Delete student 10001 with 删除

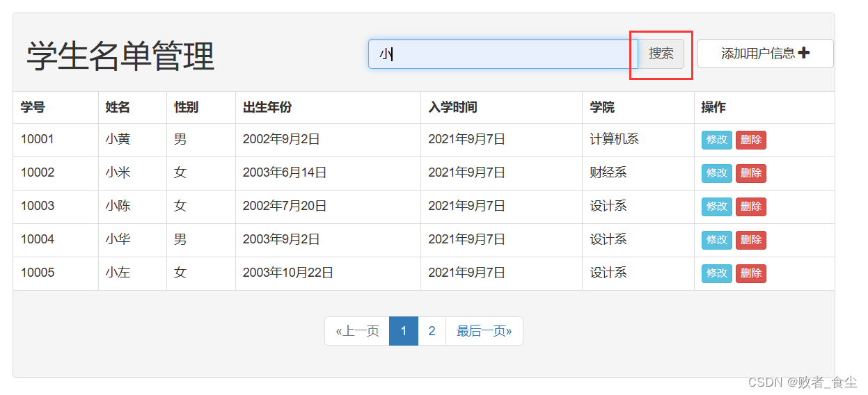[750, 140]
